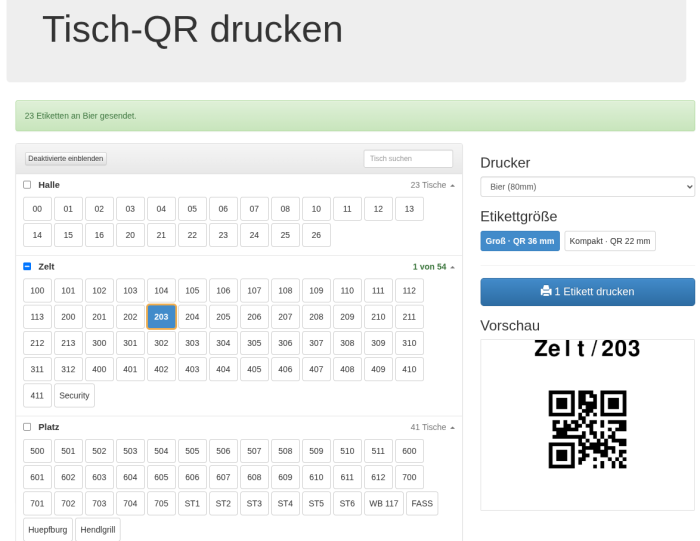The width and height of the screenshot is (700, 541).
Task: Click Deaktivierte einblenden button
Action: coord(66,158)
